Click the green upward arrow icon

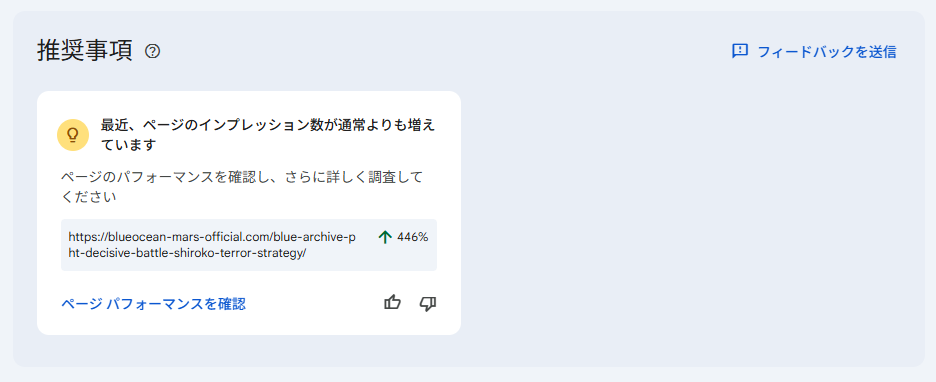[385, 237]
